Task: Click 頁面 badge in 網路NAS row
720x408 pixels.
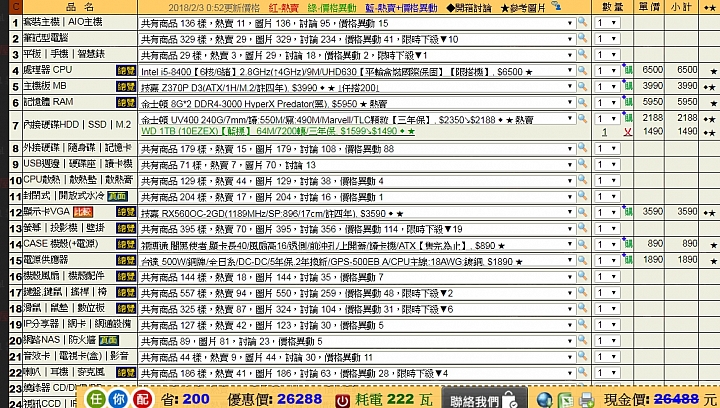Action: click(109, 340)
